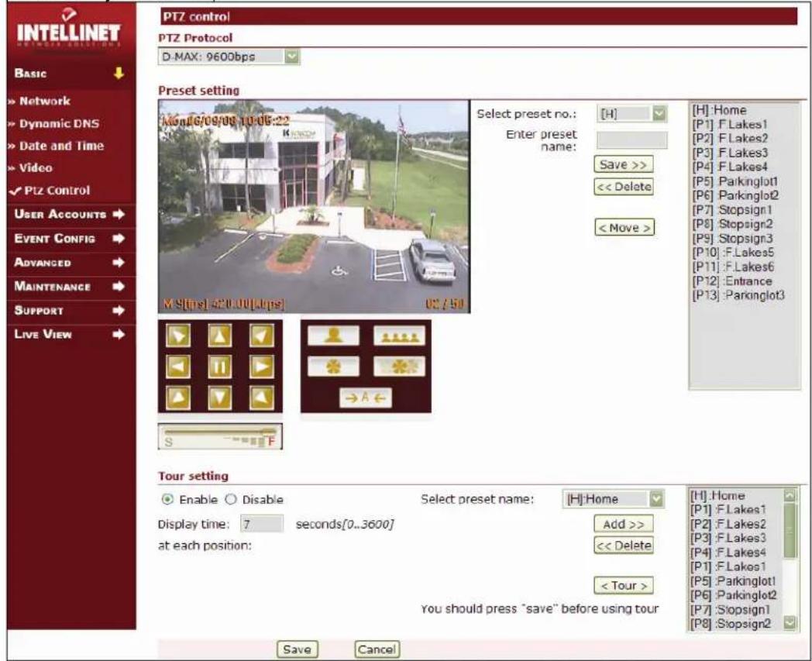Expand Basic menu yellow down arrow
812x661 pixels.
[119, 73]
